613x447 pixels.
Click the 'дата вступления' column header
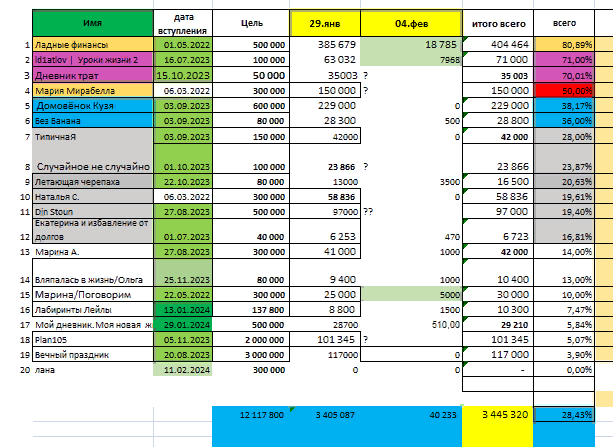click(x=183, y=23)
